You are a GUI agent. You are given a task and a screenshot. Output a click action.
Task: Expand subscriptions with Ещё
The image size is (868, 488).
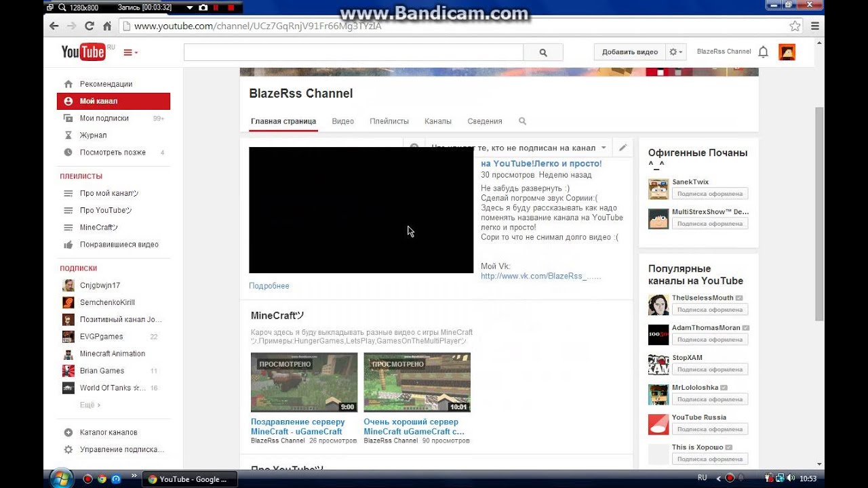pos(90,405)
